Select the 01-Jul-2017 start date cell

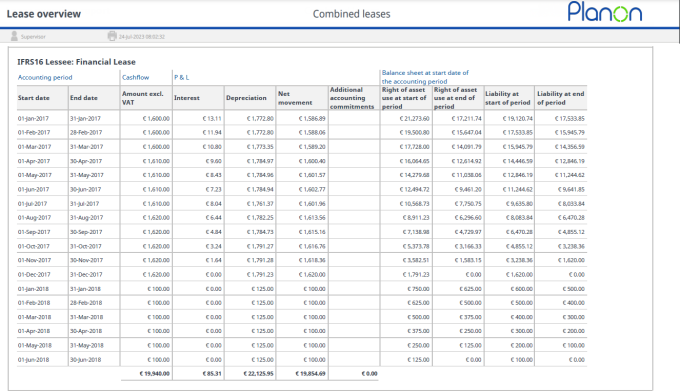point(33,204)
